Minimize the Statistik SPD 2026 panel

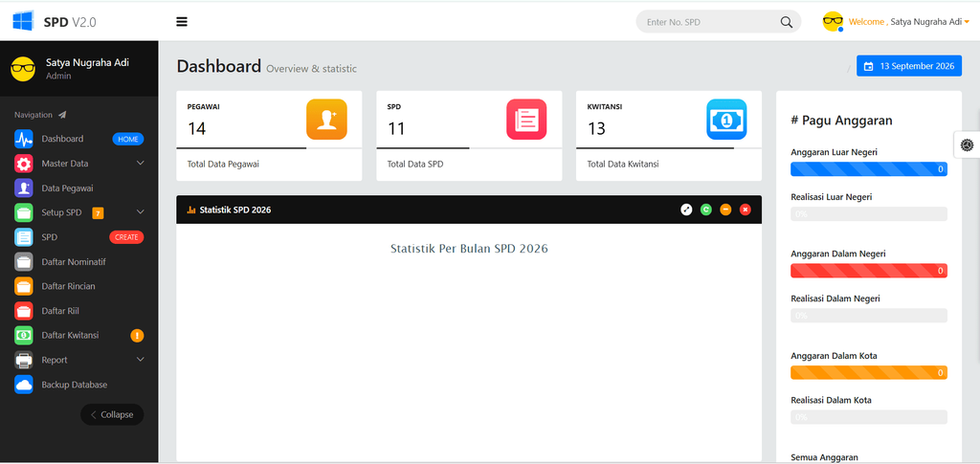(x=725, y=210)
